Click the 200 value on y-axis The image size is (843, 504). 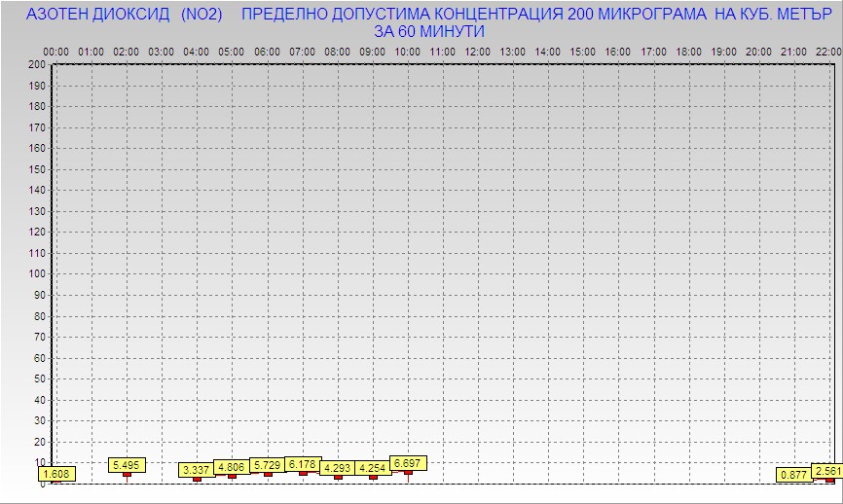coord(36,64)
